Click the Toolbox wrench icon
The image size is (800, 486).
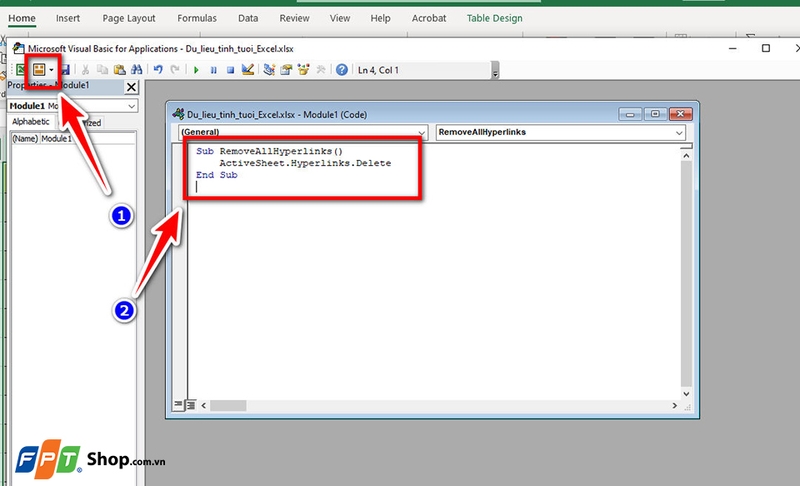click(x=320, y=70)
